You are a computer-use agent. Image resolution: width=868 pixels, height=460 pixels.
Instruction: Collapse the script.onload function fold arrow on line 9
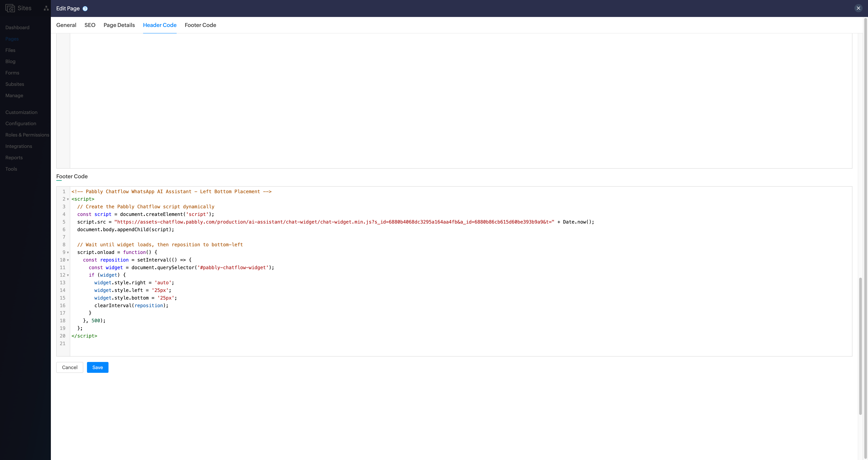point(68,253)
